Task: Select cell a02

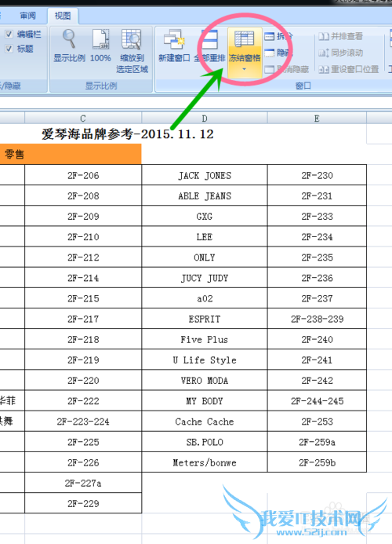Action: point(205,298)
